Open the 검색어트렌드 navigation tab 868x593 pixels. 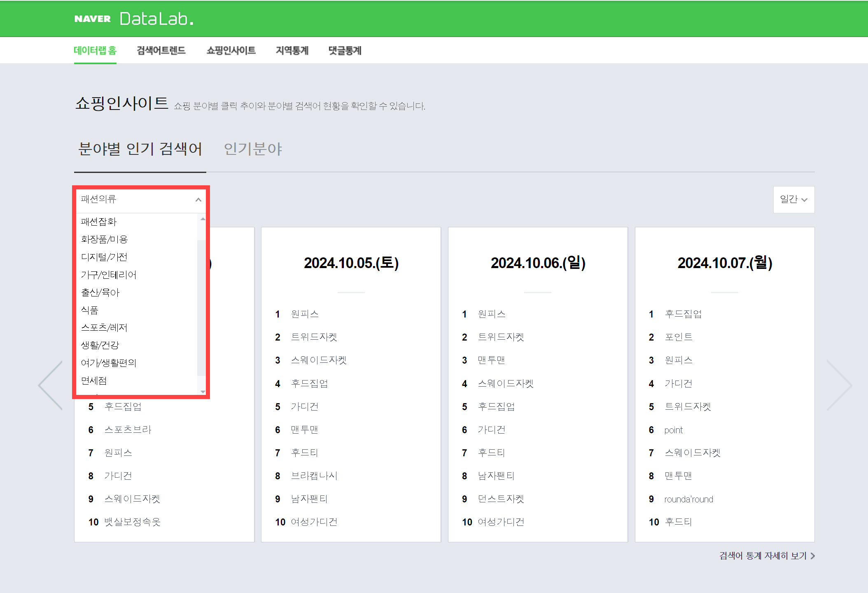(x=161, y=51)
